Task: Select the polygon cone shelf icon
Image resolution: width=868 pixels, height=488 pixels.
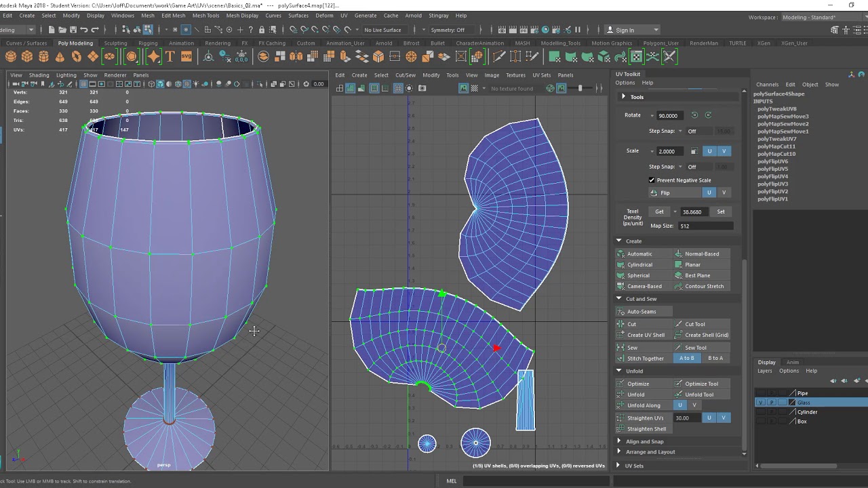Action: point(60,57)
